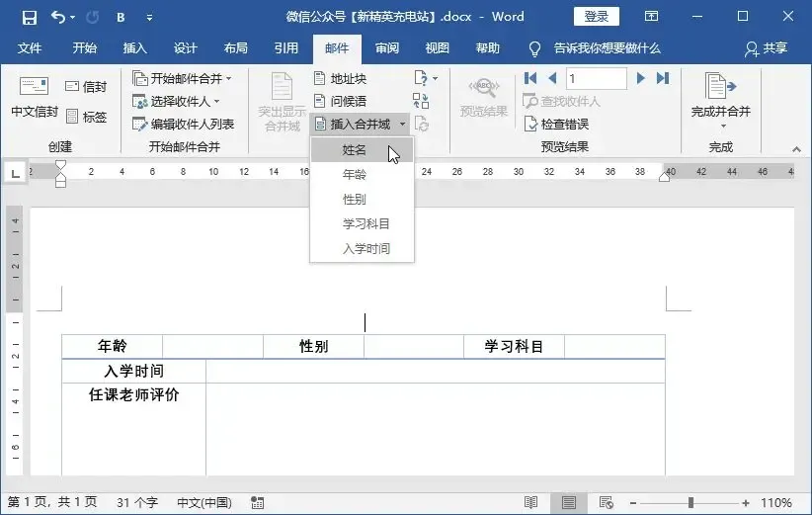Click the Match Fields icon
Viewport: 812px width, 515px height.
coord(421,101)
